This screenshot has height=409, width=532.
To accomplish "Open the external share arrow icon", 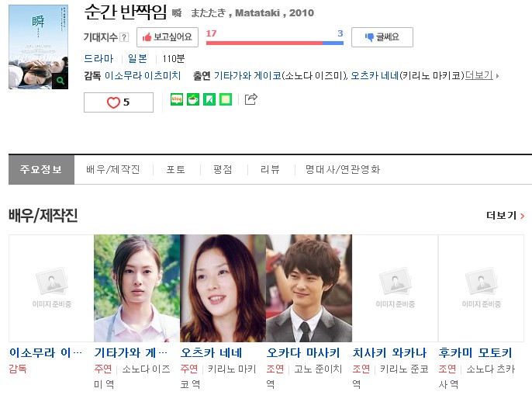I will [x=251, y=99].
